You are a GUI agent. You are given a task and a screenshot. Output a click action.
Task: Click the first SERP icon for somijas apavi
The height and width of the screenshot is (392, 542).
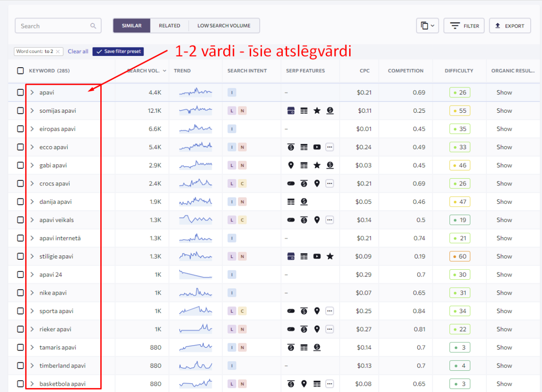click(291, 111)
